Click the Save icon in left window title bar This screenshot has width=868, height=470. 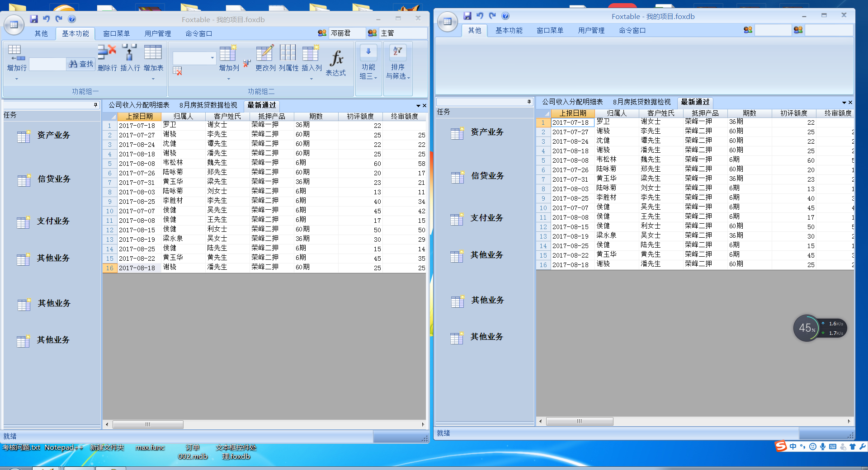pos(34,19)
